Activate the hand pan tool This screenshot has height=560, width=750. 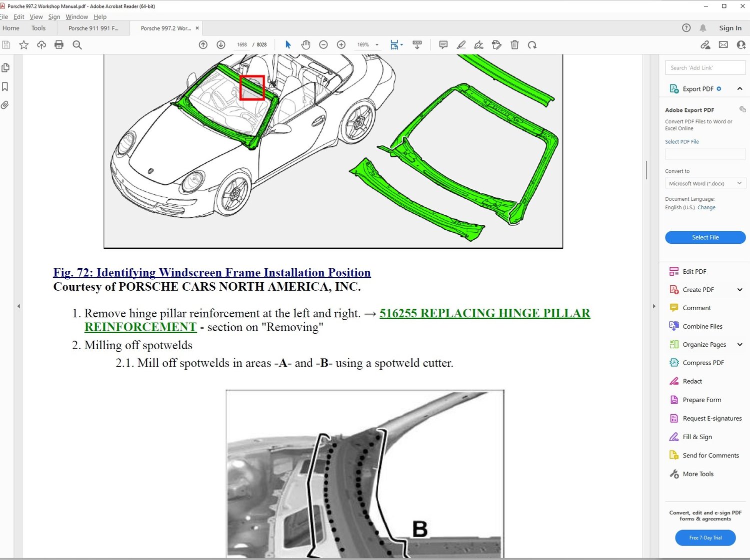click(x=305, y=45)
